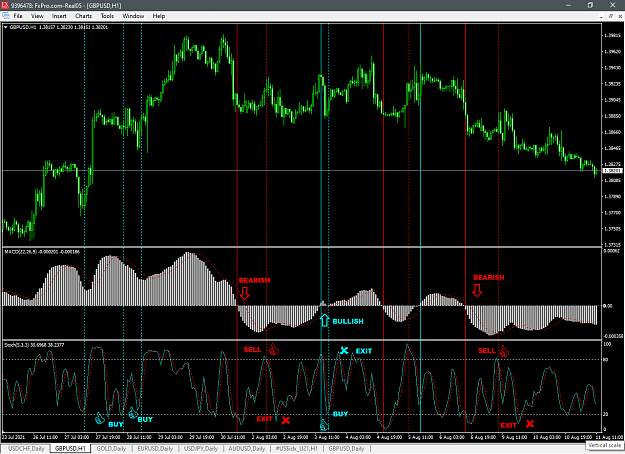Restore the inner chart window from the menu bar
This screenshot has height=454, width=625.
point(611,16)
